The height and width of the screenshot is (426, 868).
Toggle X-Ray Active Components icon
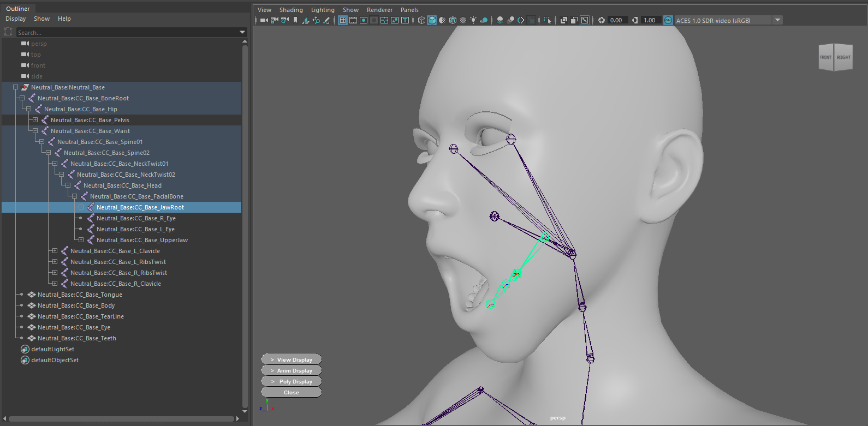[574, 20]
